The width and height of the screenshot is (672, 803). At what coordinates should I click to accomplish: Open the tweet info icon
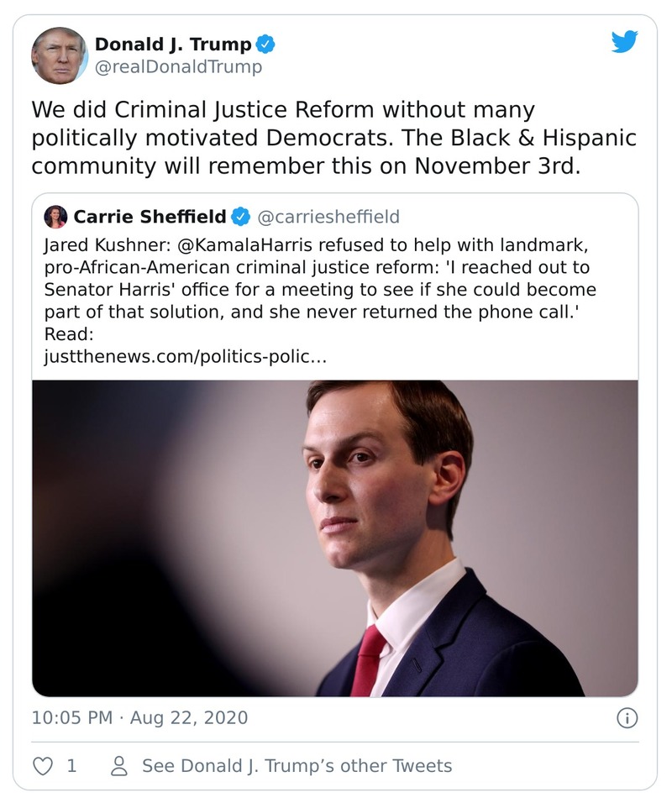pyautogui.click(x=627, y=718)
